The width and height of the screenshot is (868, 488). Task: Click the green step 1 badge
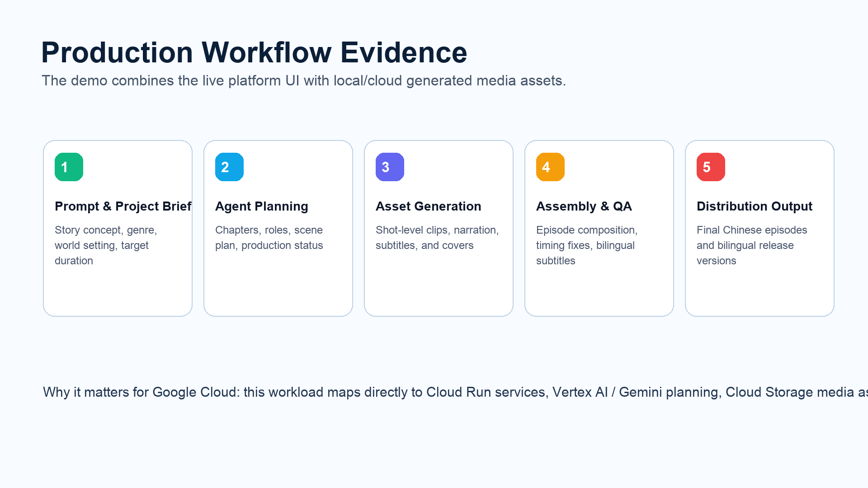pos(69,167)
